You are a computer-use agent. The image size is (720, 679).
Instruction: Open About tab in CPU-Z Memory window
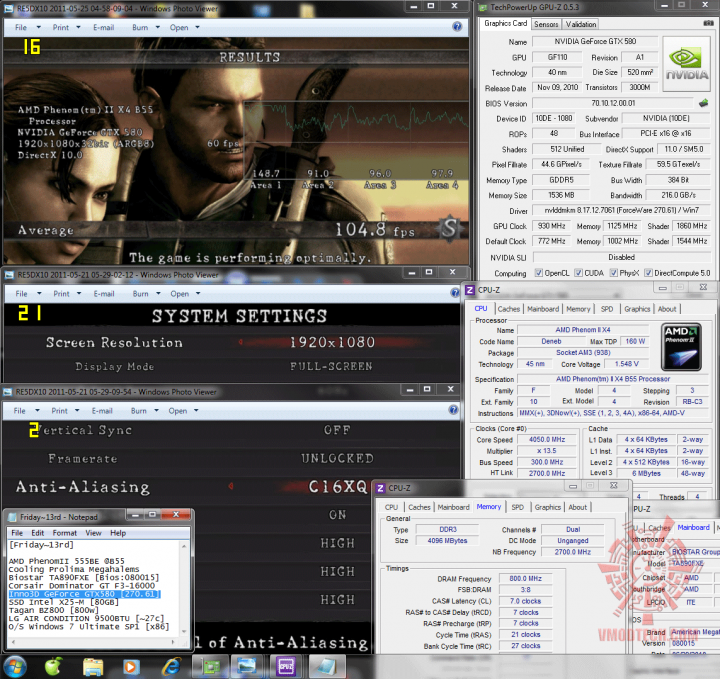click(578, 507)
